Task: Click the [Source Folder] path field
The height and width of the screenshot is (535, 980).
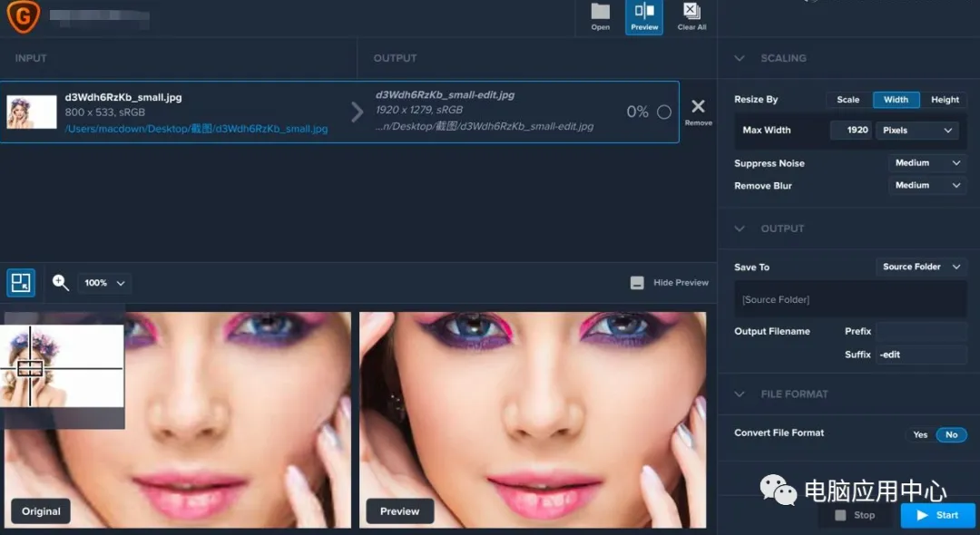Action: 850,299
